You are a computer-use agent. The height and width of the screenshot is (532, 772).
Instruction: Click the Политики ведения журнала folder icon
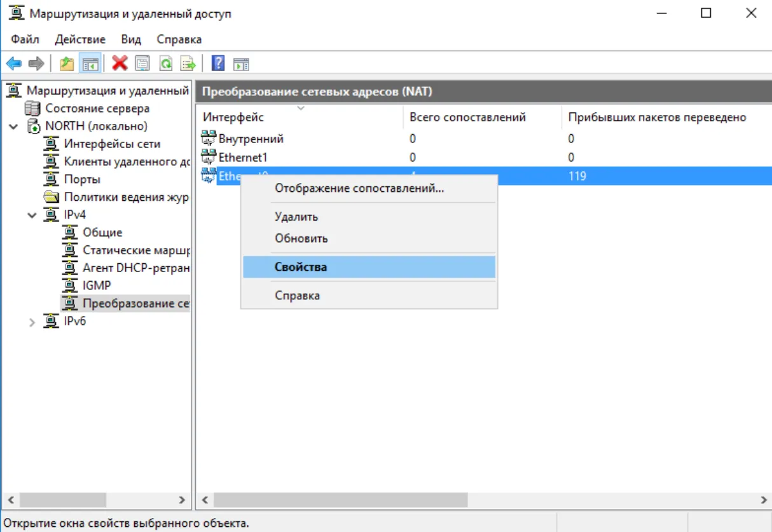(52, 197)
